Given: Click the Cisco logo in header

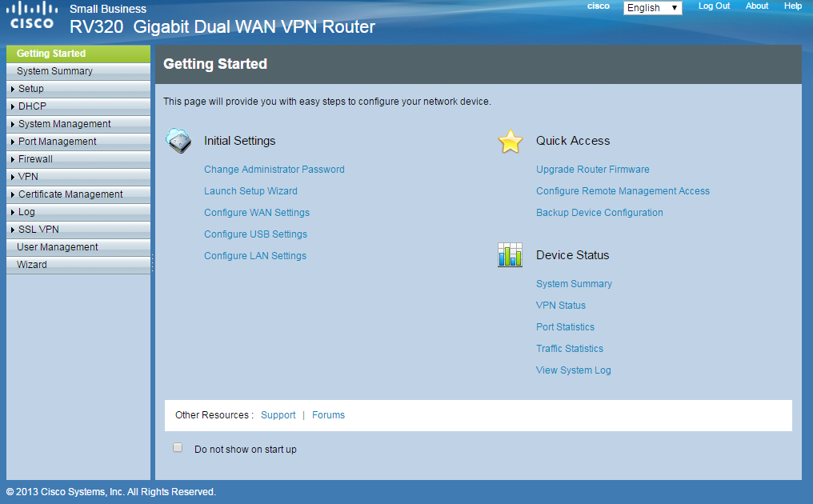Looking at the screenshot, I should (32, 16).
